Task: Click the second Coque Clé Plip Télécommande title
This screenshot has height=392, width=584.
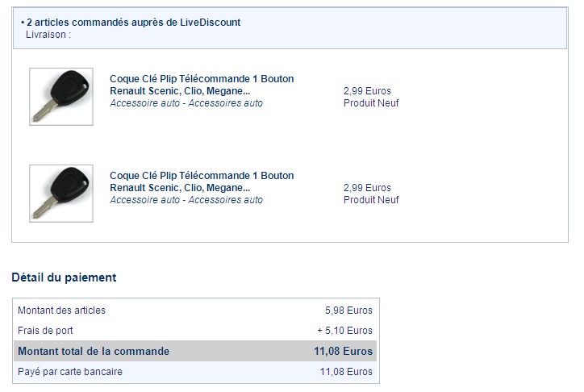Action: click(202, 176)
